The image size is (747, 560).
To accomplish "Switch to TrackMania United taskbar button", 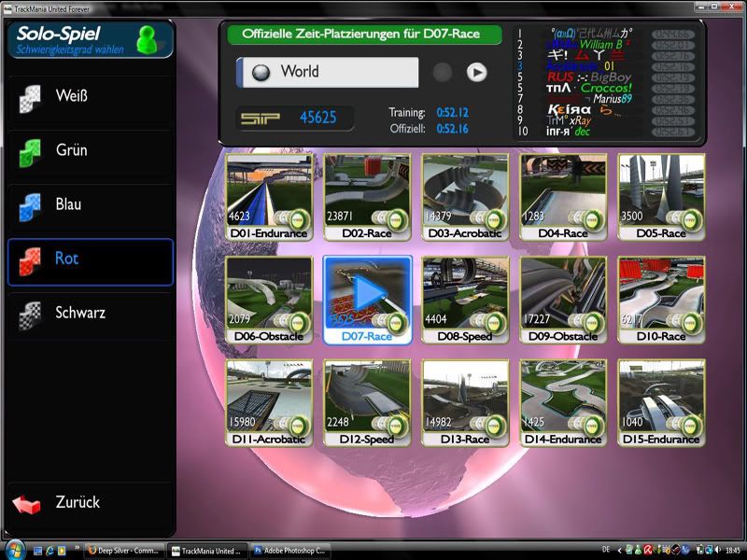I will pyautogui.click(x=207, y=551).
